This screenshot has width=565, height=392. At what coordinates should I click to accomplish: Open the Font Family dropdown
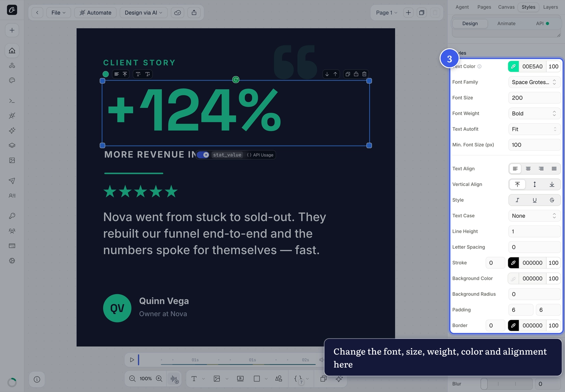pyautogui.click(x=534, y=82)
